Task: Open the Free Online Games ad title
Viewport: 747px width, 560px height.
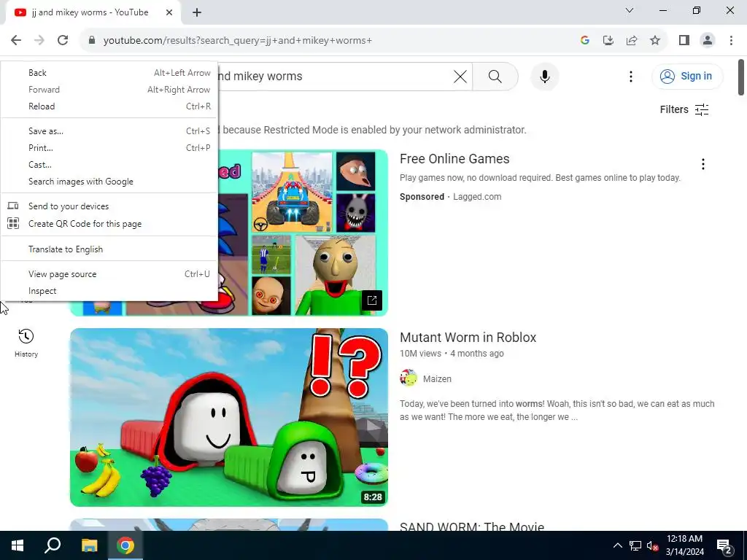Action: [x=454, y=158]
